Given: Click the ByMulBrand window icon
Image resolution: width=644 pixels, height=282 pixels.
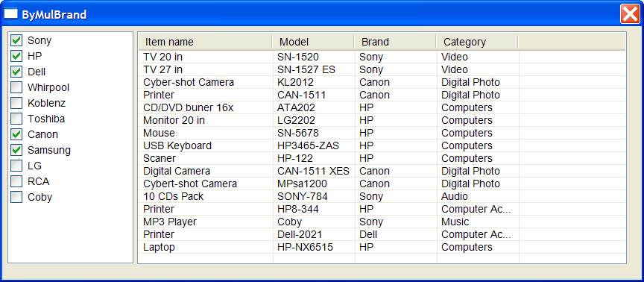Looking at the screenshot, I should click(x=11, y=14).
